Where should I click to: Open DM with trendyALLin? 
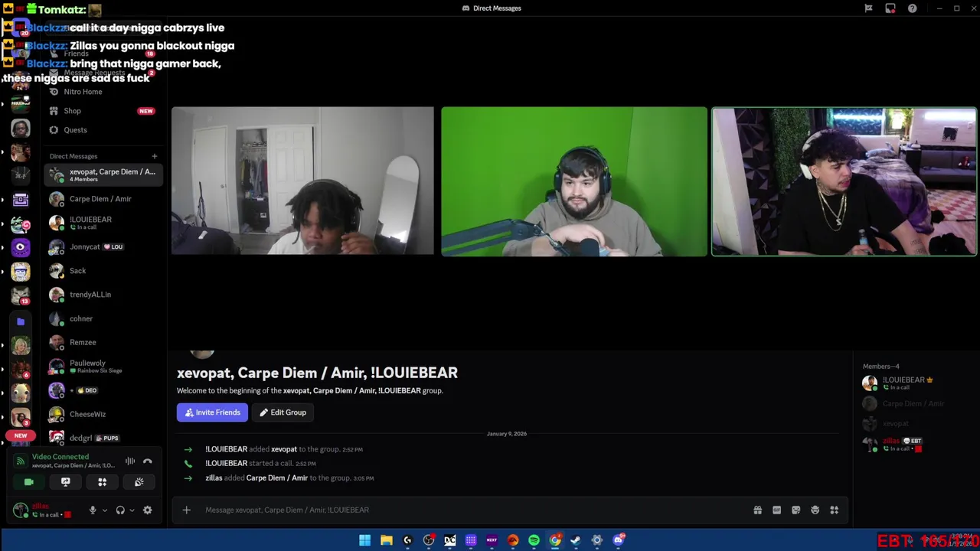tap(103, 295)
